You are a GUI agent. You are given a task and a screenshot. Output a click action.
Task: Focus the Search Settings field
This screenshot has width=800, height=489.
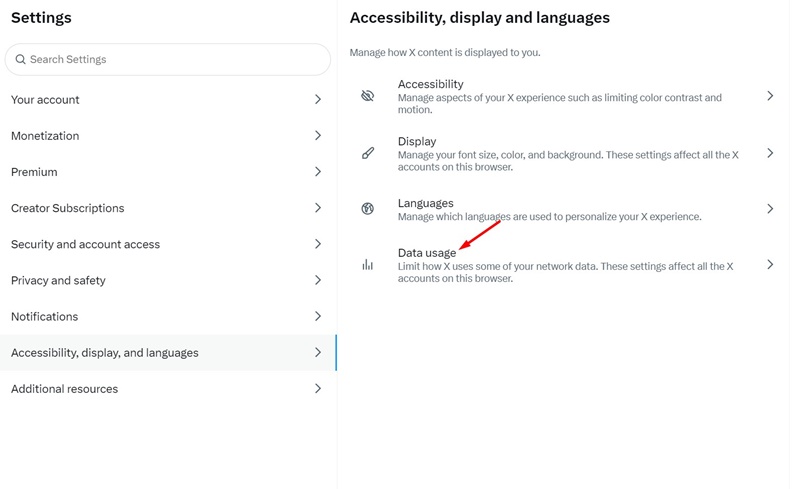point(168,59)
